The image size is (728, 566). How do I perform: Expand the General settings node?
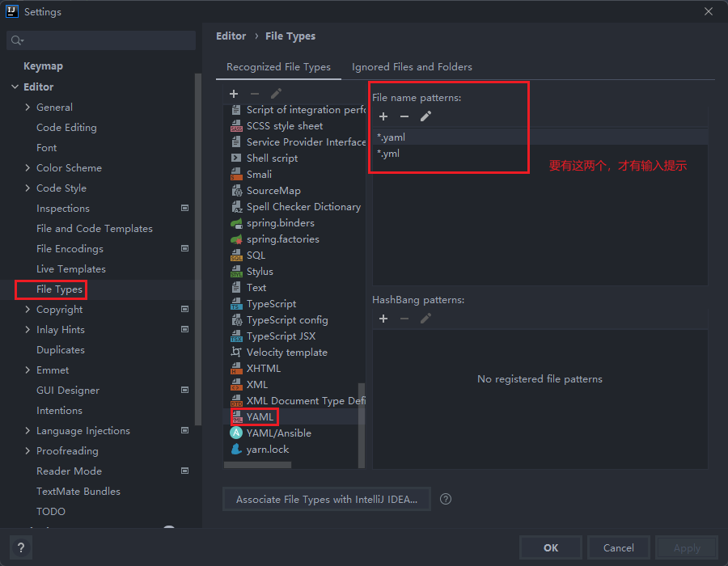28,108
